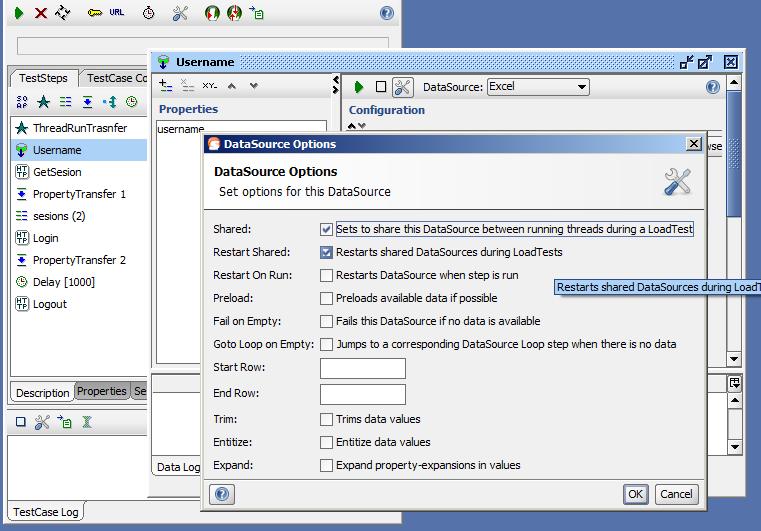
Task: Click the add property icon under Username
Action: [x=166, y=86]
